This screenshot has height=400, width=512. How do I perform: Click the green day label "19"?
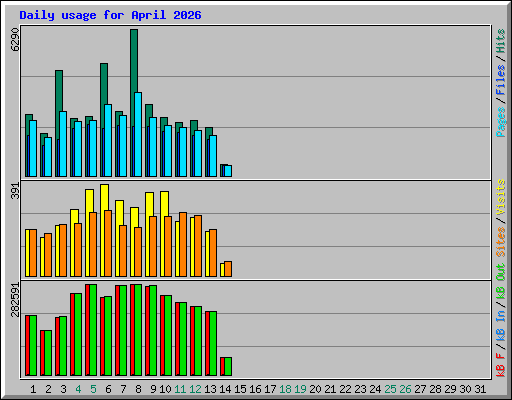click(x=300, y=389)
